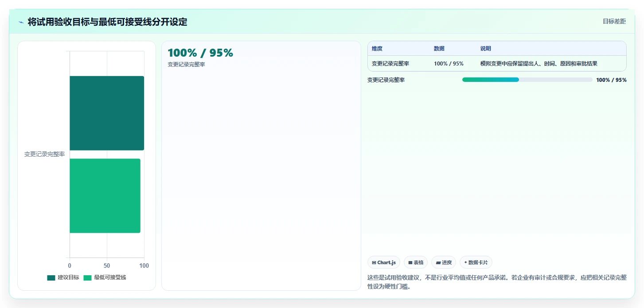Select the 表格 tag chip
The width and height of the screenshot is (644, 308).
416,262
